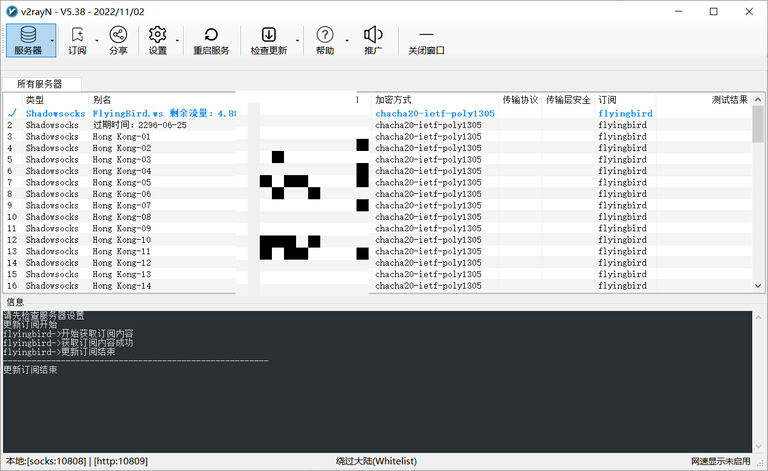768x471 pixels.
Task: Switch to the 所有服务器 tab
Action: [x=40, y=84]
